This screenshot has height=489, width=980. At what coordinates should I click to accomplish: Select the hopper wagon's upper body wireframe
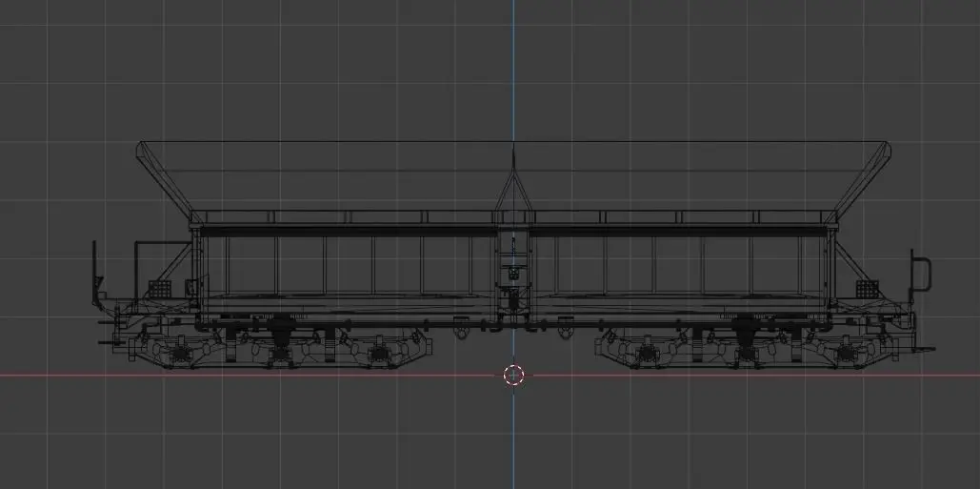(513, 183)
